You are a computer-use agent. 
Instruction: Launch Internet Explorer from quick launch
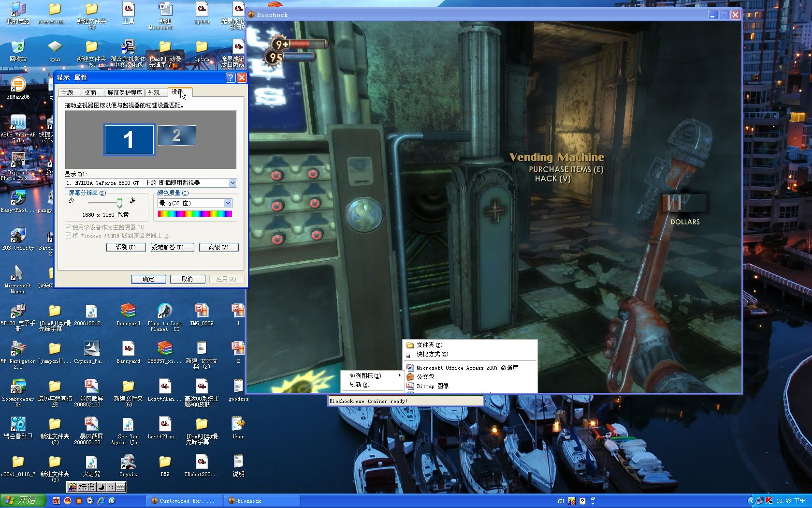(101, 501)
